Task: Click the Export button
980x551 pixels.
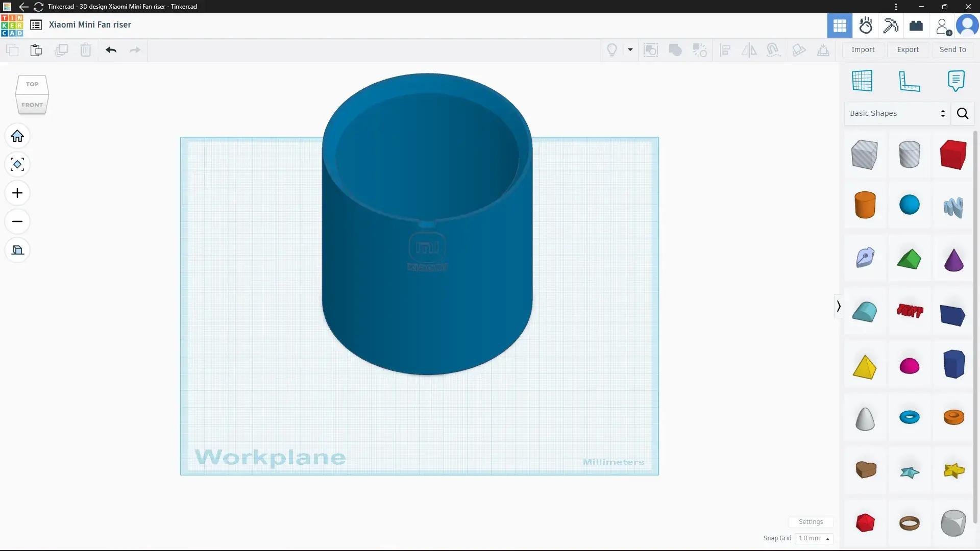Action: (908, 49)
